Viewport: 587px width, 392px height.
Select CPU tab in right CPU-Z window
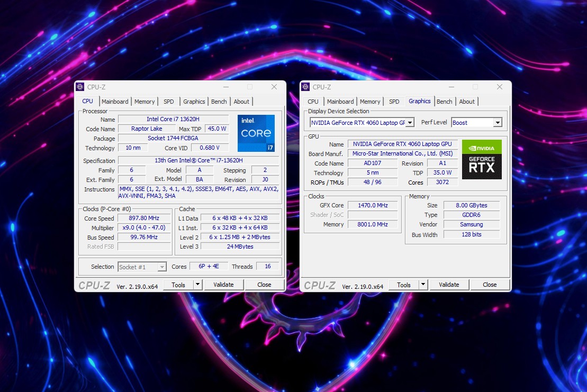point(313,102)
